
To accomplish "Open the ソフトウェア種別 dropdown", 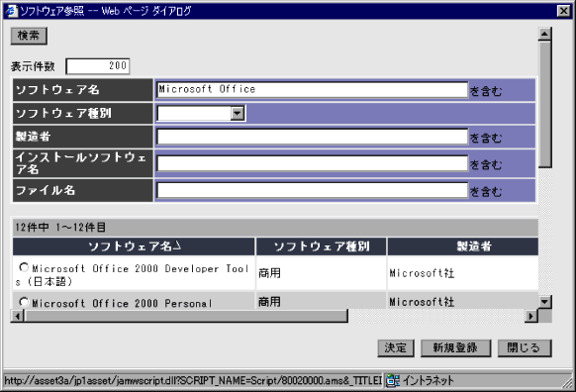I will (x=238, y=113).
